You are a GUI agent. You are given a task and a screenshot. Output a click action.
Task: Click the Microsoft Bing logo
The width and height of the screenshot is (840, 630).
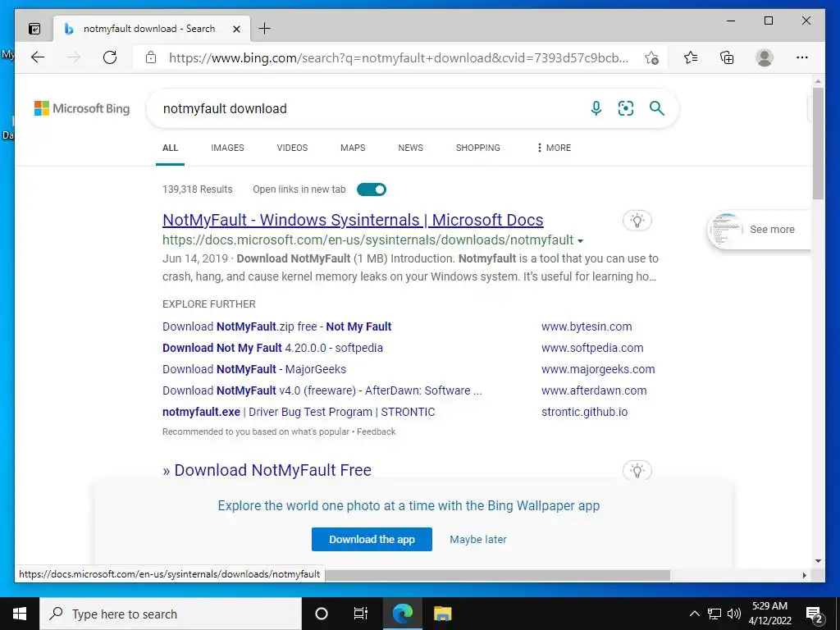[82, 109]
